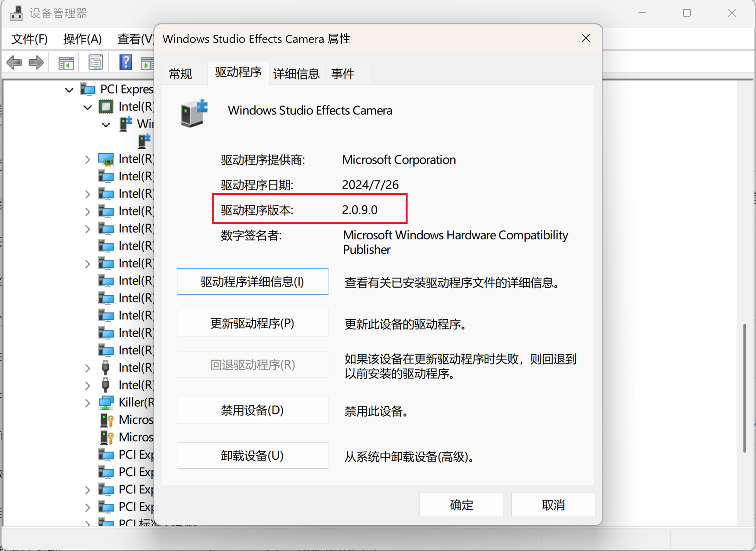
Task: Click the forward arrow toolbar icon
Action: click(36, 62)
